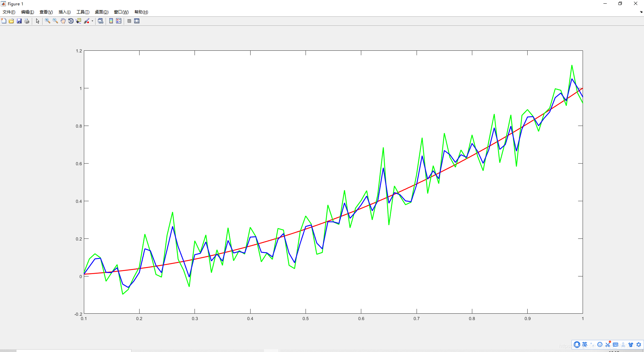Open the 工具(T) menu

coord(83,12)
